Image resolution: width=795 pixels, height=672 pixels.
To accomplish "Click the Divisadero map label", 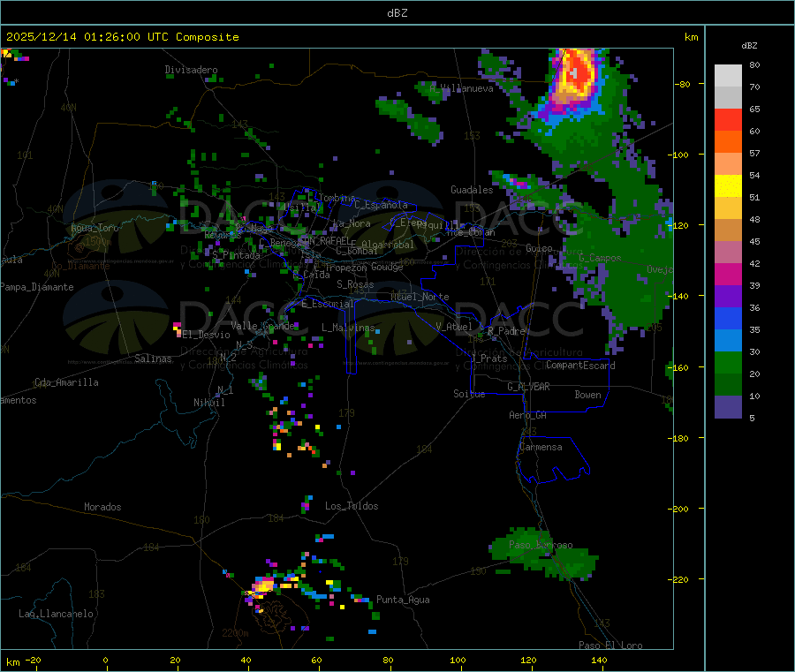I will coord(191,70).
